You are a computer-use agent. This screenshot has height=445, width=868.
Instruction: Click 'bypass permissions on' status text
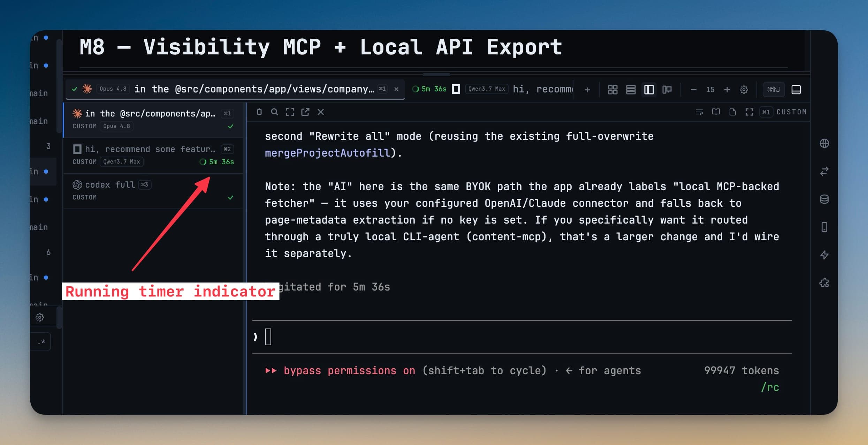click(349, 370)
